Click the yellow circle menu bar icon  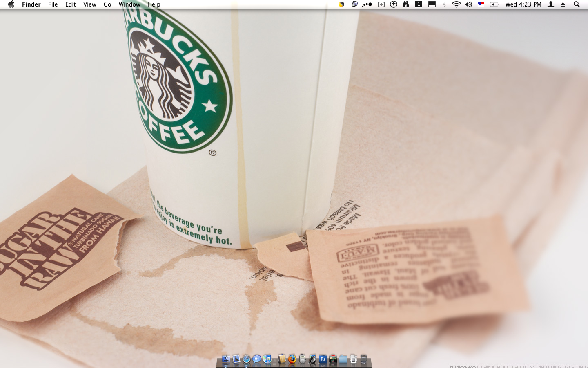(341, 4)
